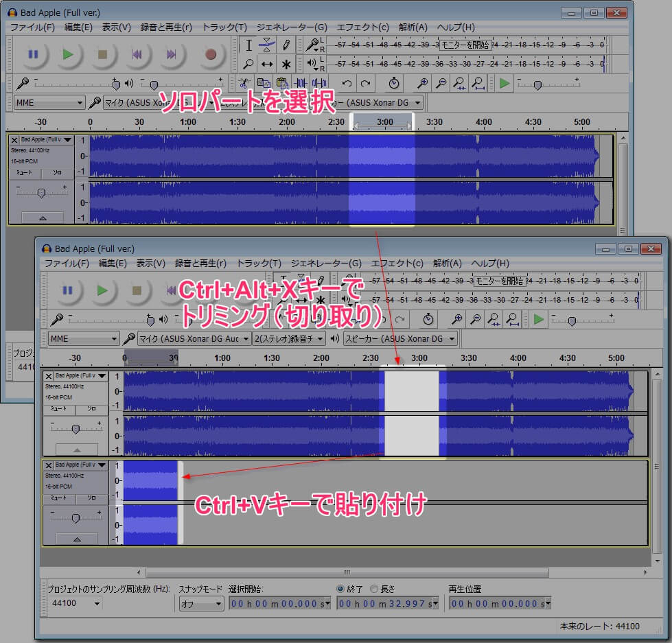This screenshot has height=643, width=672.
Task: Click Stop button in front Audacity window
Action: pyautogui.click(x=137, y=290)
